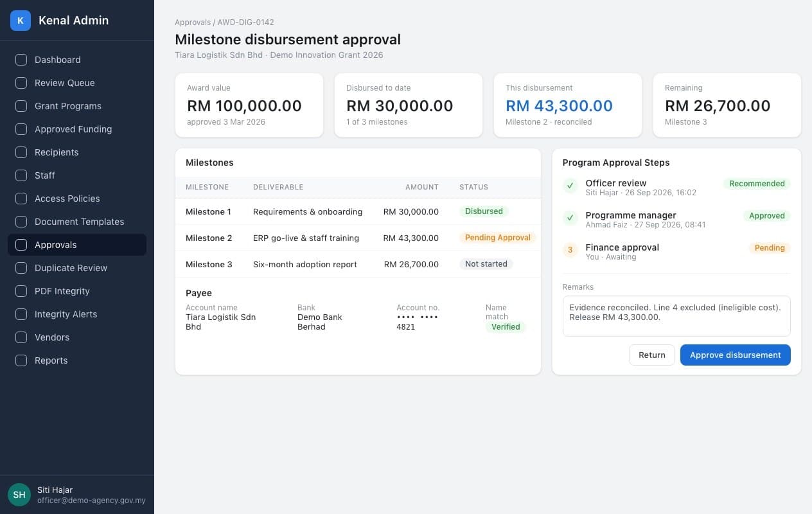
Task: Click the Return button
Action: pyautogui.click(x=652, y=355)
